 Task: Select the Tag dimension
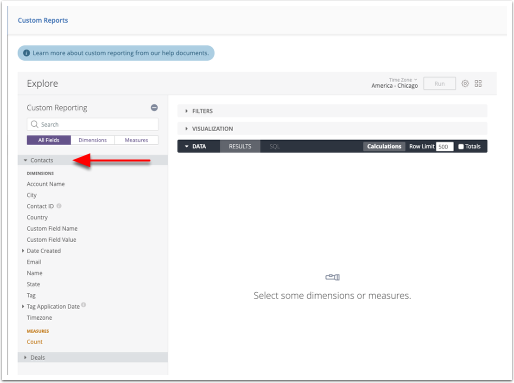[x=31, y=295]
